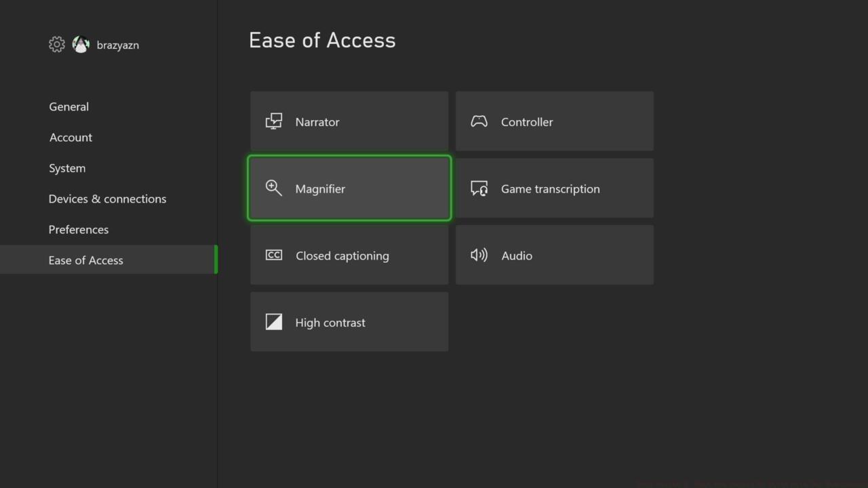Click the Game transcription chat icon
This screenshot has height=488, width=868.
pyautogui.click(x=479, y=188)
